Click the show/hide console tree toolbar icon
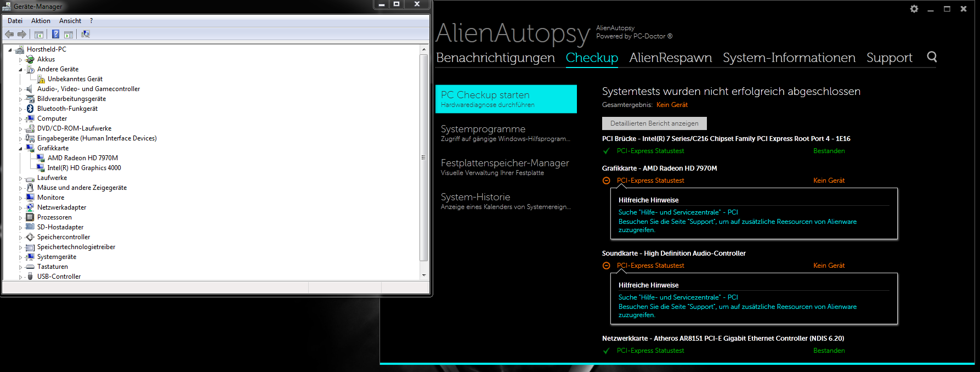 39,35
